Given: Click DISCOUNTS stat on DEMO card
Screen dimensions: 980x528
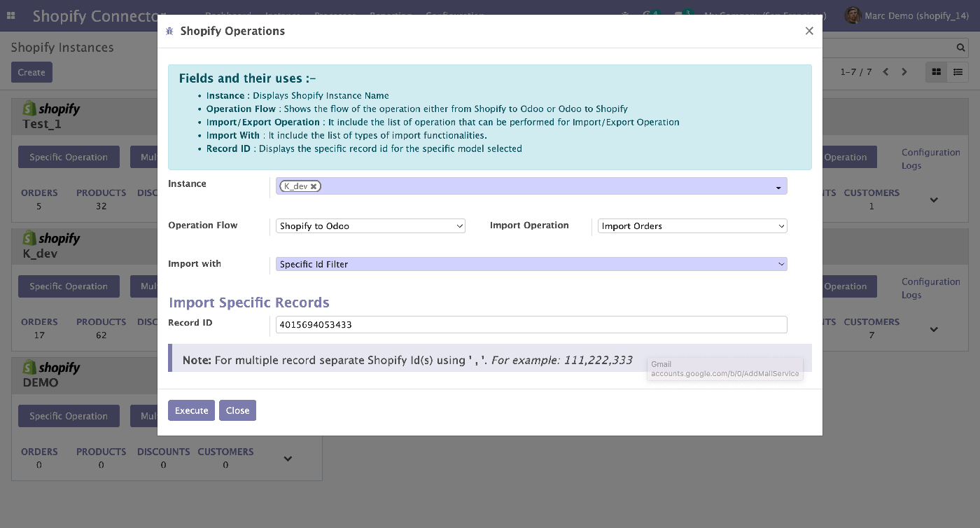Looking at the screenshot, I should point(163,458).
